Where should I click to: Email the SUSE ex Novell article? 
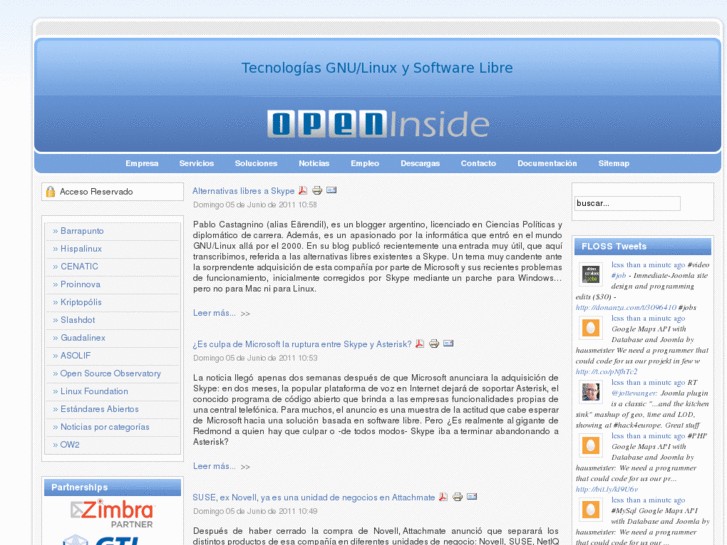click(472, 497)
